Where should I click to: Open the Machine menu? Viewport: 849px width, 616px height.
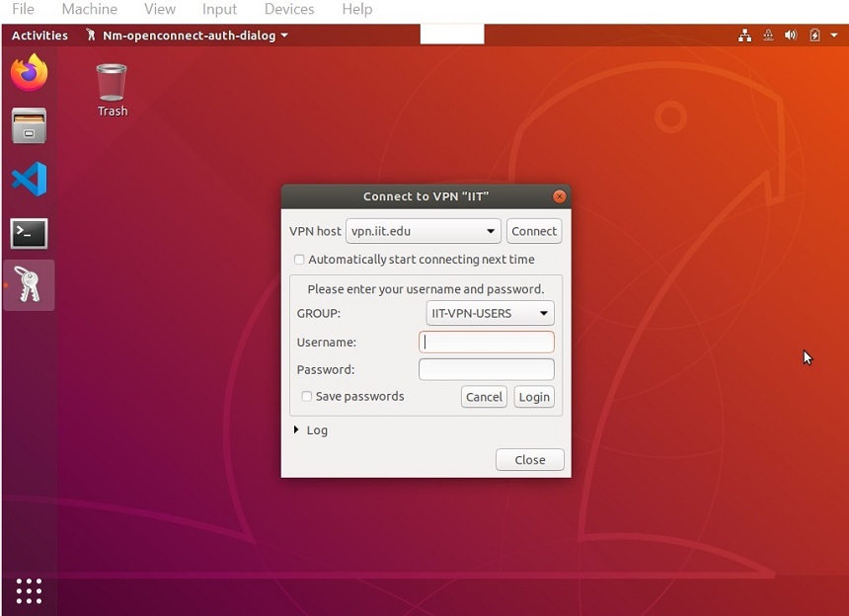click(x=89, y=9)
